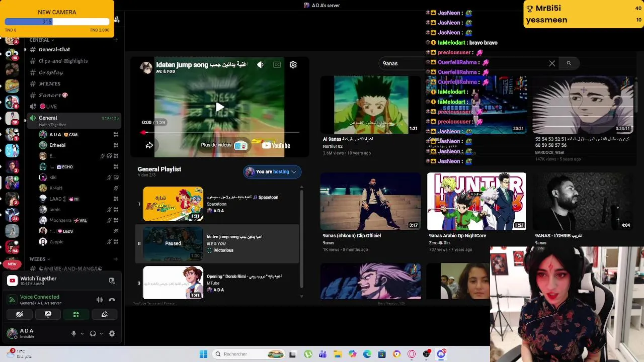The height and width of the screenshot is (362, 644).
Task: Select the Spacetoon playlist video thumbnail
Action: [x=173, y=204]
